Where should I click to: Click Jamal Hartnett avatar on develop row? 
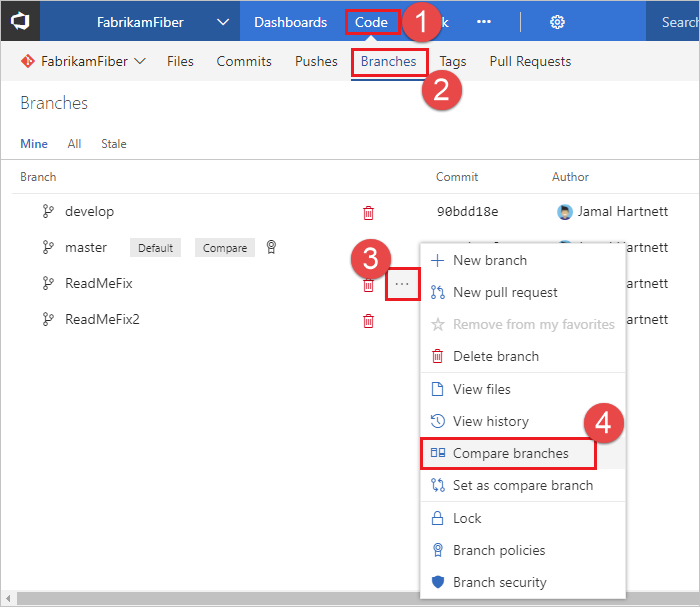[x=565, y=212]
